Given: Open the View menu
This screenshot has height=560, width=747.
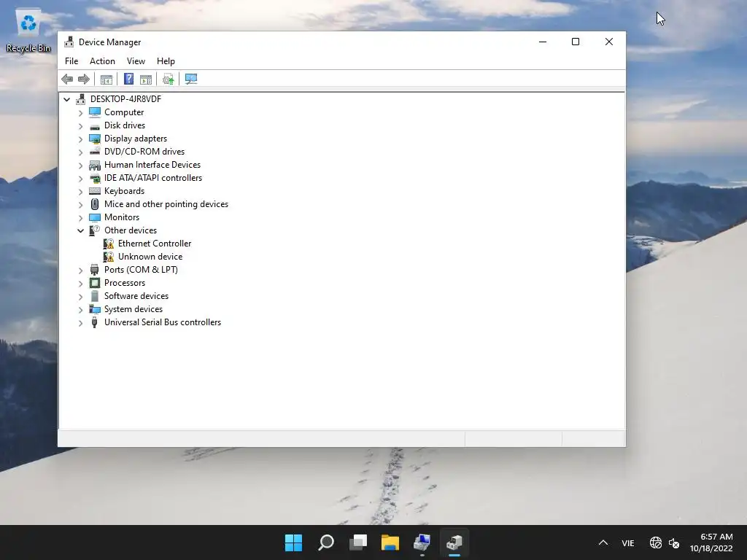Looking at the screenshot, I should (x=136, y=61).
